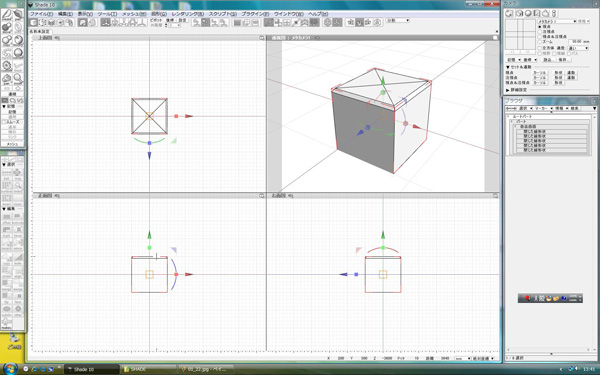Screen dimensions: 600x375
Task: Click the Browser panel horizontal scrollbar
Action: [551, 350]
